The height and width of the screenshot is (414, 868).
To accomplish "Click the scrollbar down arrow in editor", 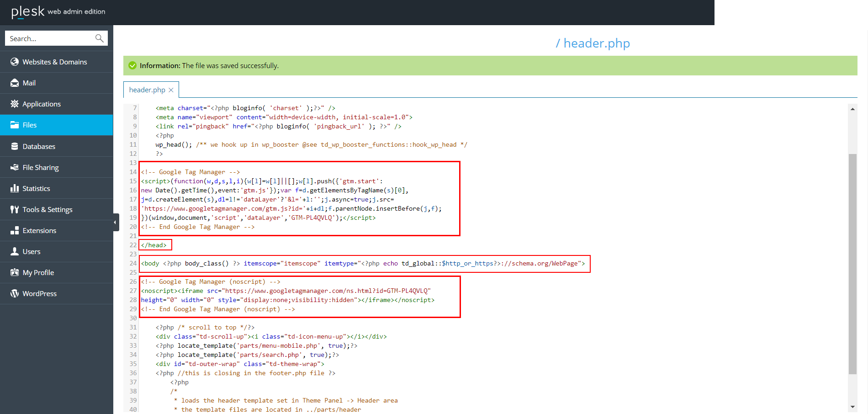I will pos(852,407).
